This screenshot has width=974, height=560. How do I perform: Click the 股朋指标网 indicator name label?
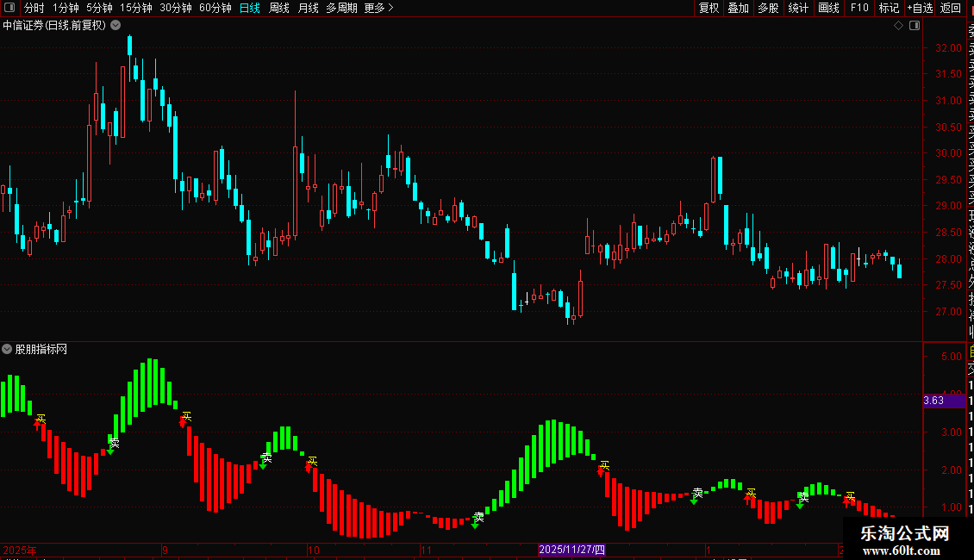tap(41, 350)
